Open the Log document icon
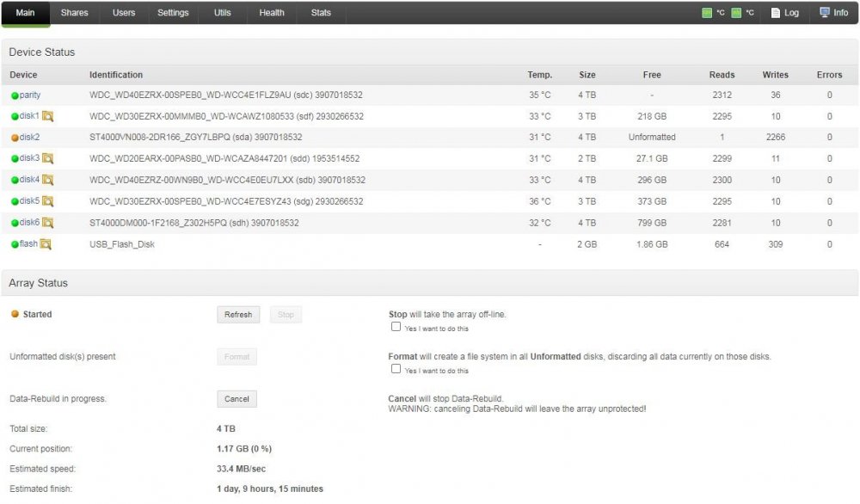This screenshot has width=860, height=504. (x=776, y=13)
